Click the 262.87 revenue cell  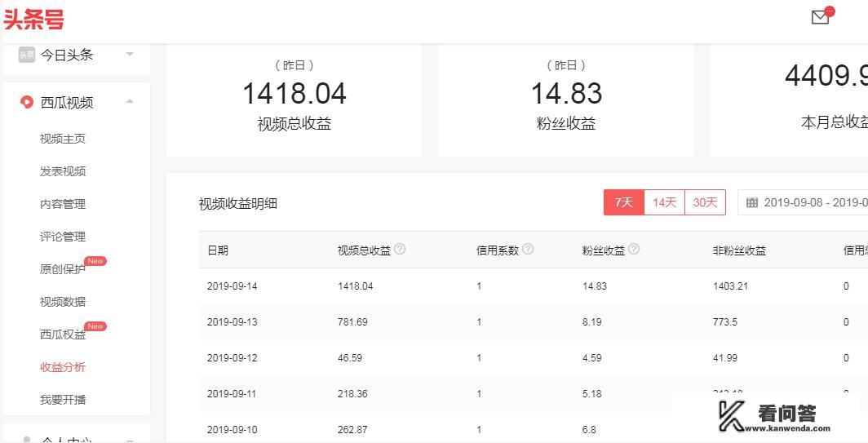pyautogui.click(x=352, y=430)
